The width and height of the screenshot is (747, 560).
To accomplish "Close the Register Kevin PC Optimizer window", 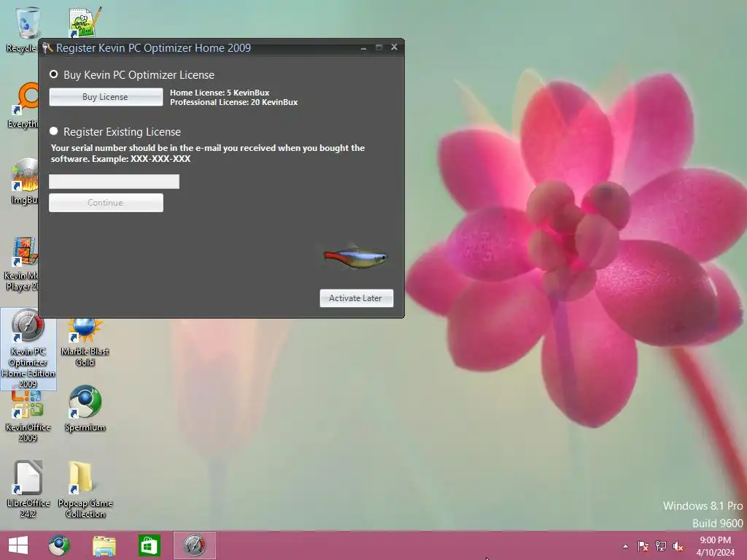I will click(x=394, y=47).
